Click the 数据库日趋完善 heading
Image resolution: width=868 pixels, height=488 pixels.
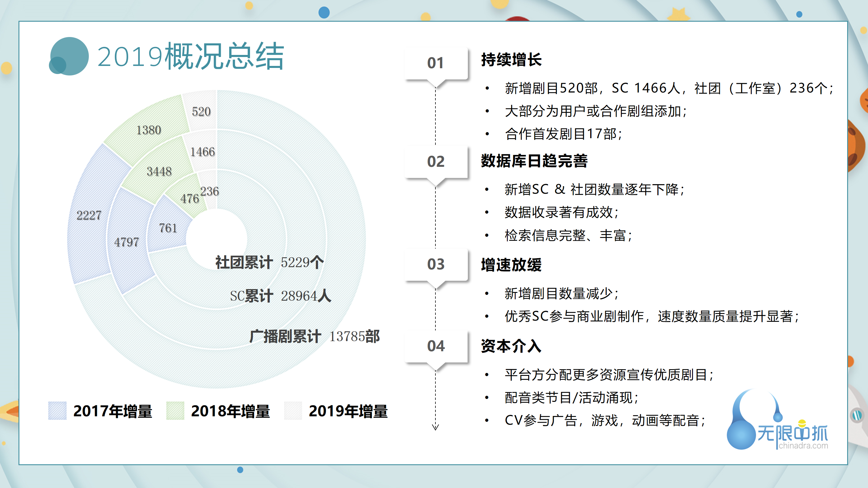point(534,161)
